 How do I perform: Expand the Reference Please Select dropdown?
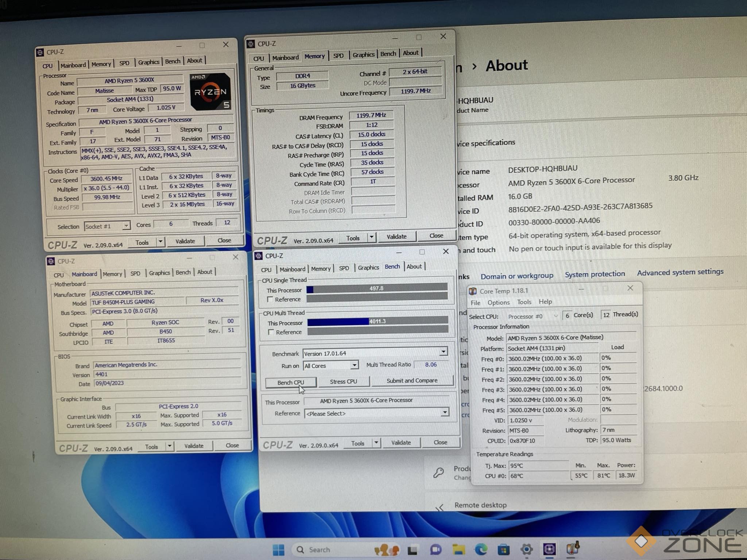pyautogui.click(x=445, y=413)
